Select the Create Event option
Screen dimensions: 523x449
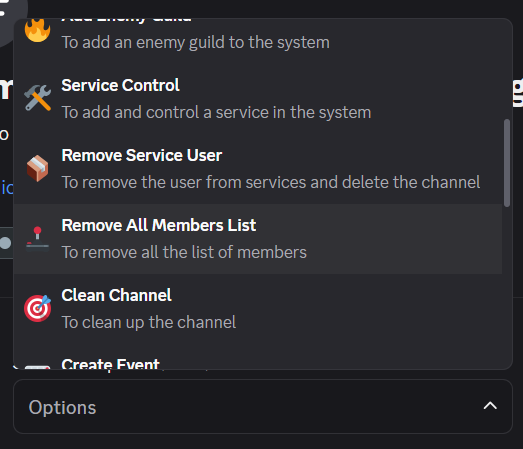coord(257,357)
